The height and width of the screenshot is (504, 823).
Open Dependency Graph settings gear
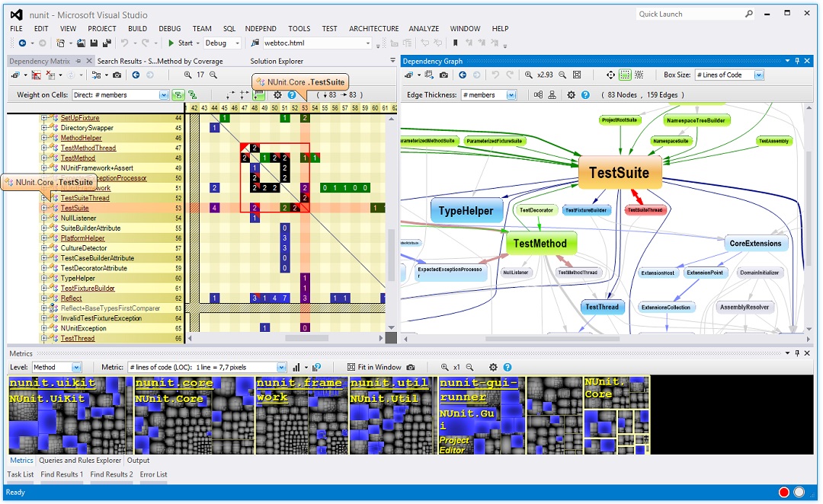tap(571, 95)
